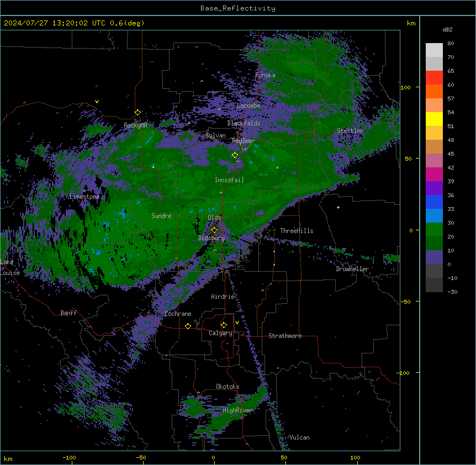Click the RockyMH label

135,125
